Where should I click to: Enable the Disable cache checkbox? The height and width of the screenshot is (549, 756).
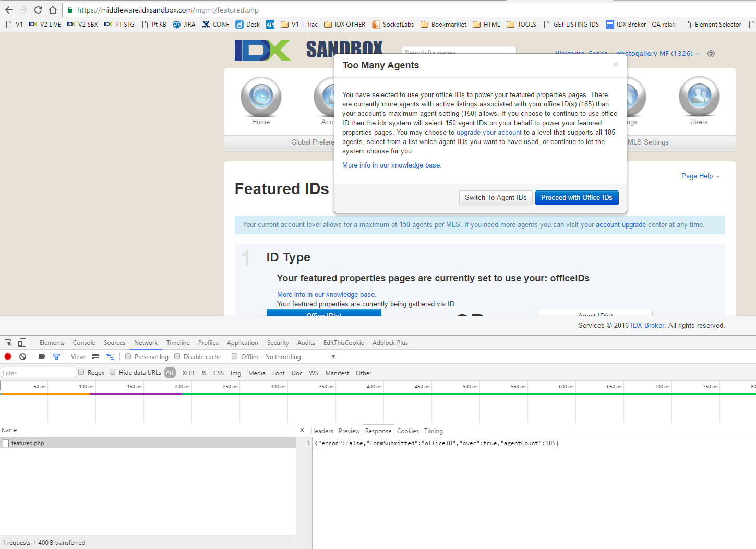[177, 356]
